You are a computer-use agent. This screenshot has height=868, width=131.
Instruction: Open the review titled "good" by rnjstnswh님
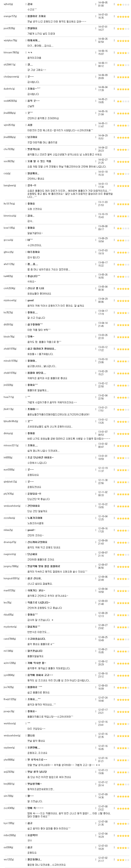[30, 300]
